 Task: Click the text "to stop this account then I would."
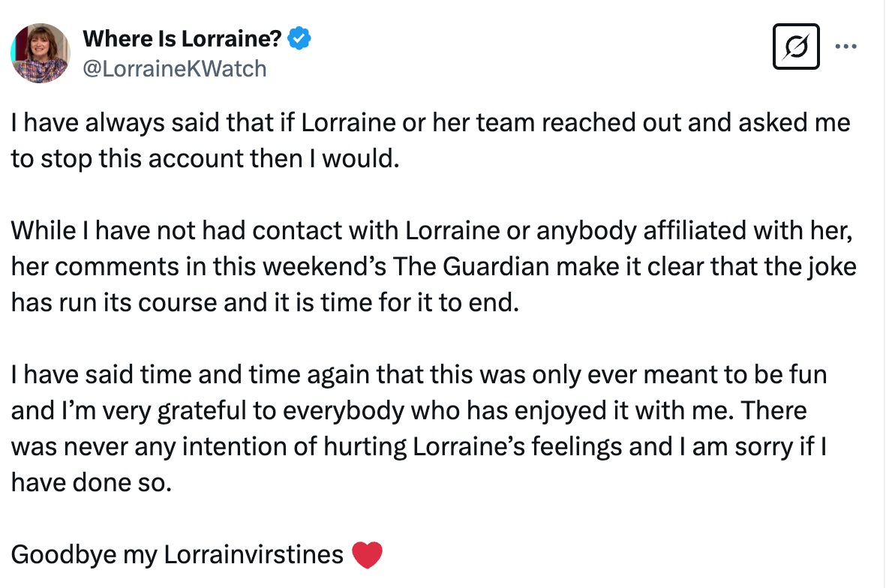[203, 160]
